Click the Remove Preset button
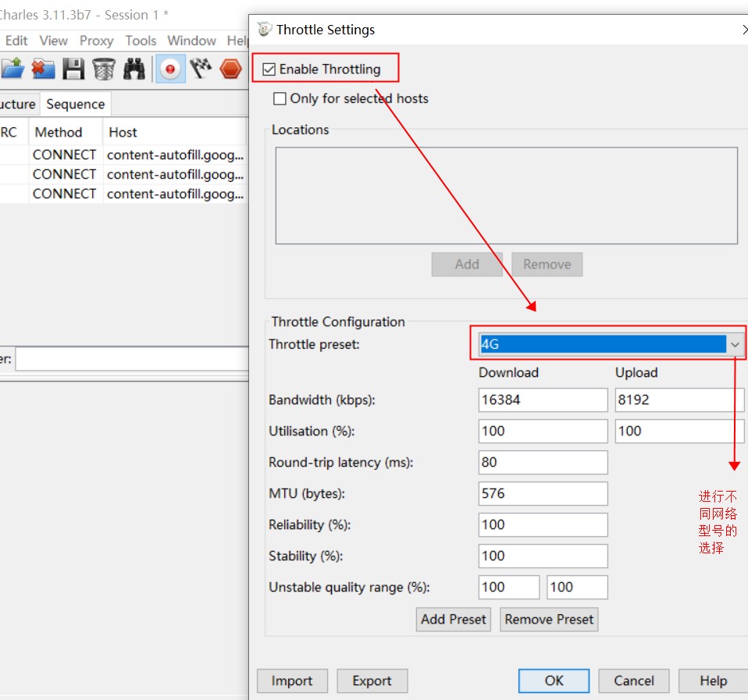 [x=549, y=620]
